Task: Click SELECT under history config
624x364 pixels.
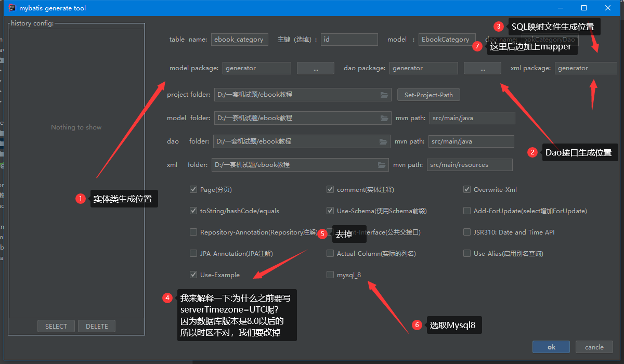Action: (x=56, y=326)
